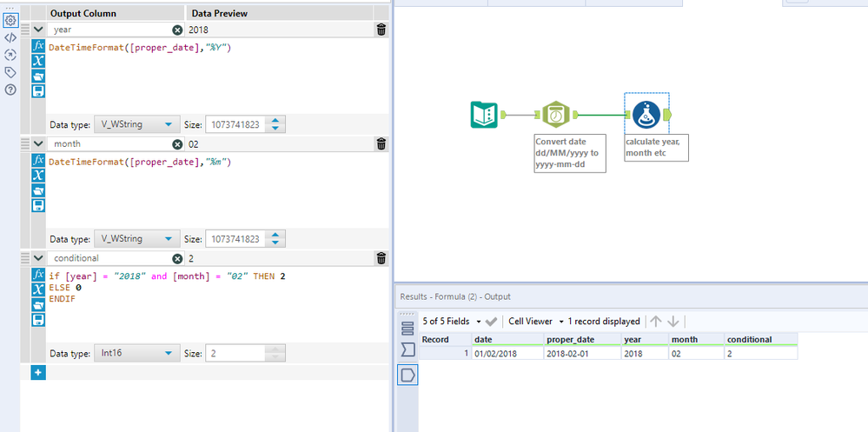
Task: Apply field selection checkmark in Results
Action: (x=491, y=322)
